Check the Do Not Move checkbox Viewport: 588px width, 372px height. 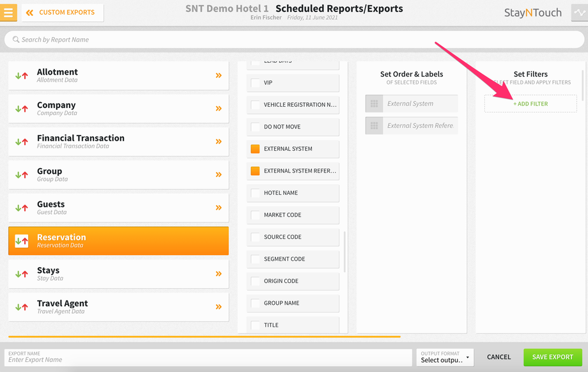click(255, 127)
